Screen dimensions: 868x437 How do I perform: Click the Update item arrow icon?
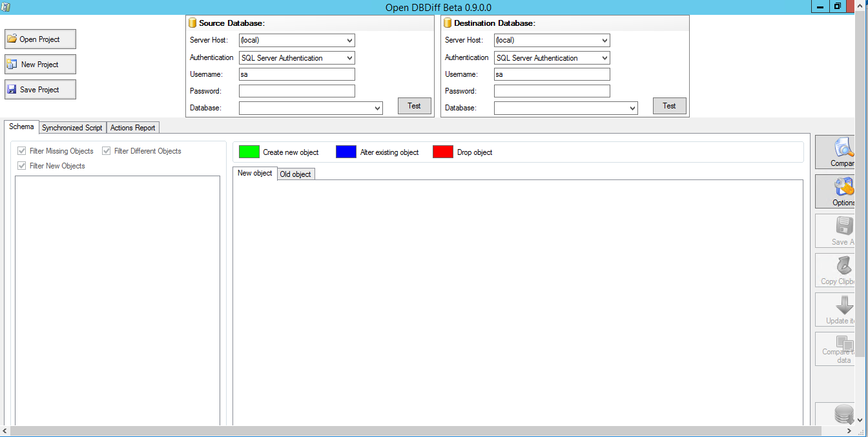(844, 305)
